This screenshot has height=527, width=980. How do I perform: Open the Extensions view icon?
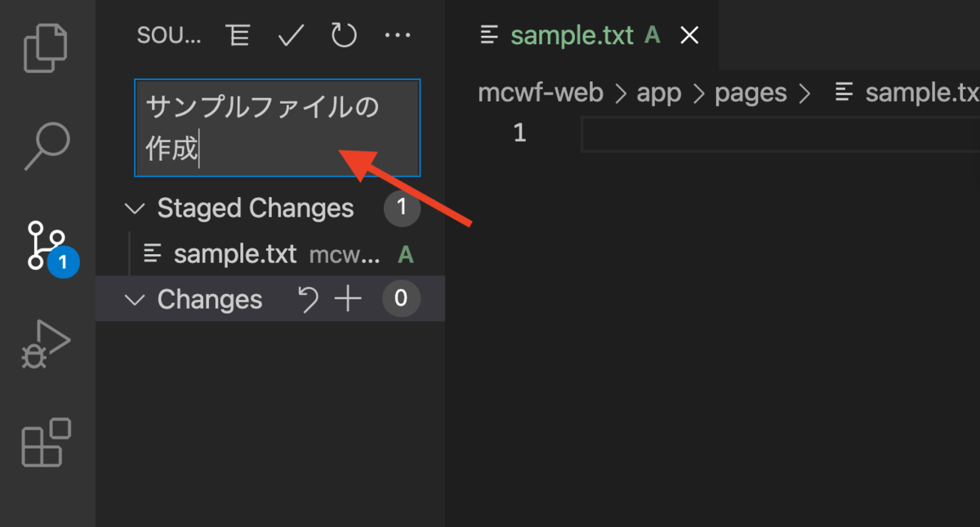click(47, 442)
